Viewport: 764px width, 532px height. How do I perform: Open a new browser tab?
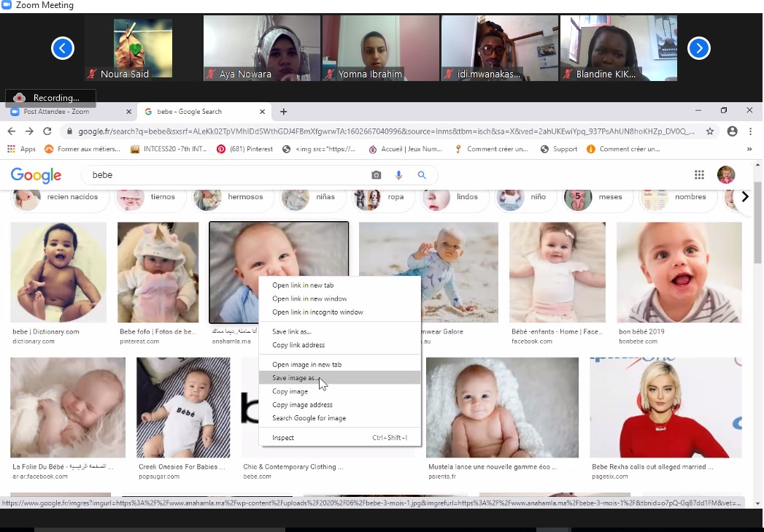[x=284, y=112]
